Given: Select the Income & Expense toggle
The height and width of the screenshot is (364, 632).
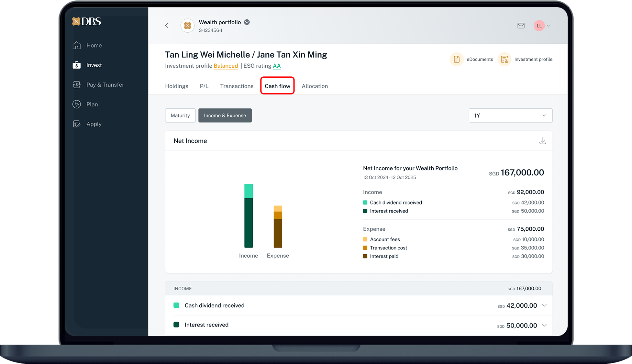Looking at the screenshot, I should (225, 116).
